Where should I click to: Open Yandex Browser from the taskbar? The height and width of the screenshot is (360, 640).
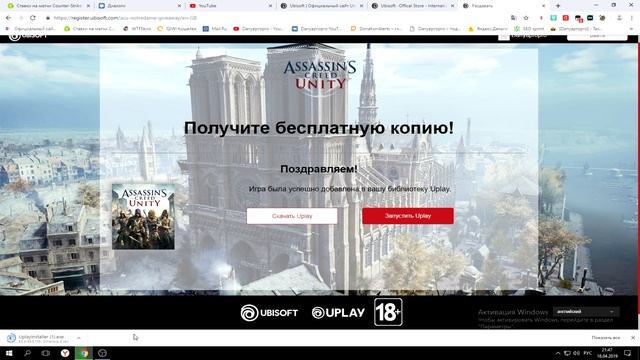(x=65, y=353)
